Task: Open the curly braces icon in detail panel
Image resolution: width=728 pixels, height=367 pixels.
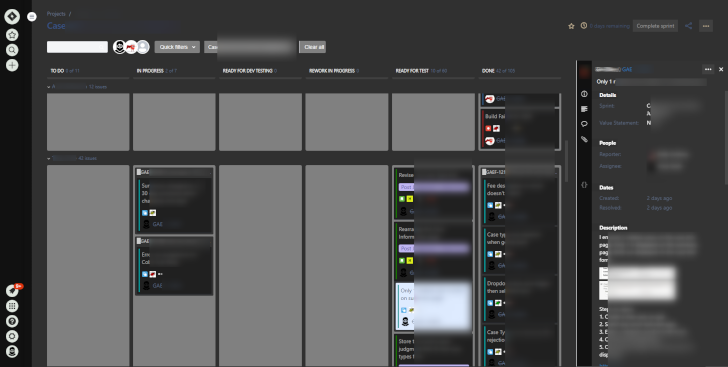Action: (x=584, y=184)
